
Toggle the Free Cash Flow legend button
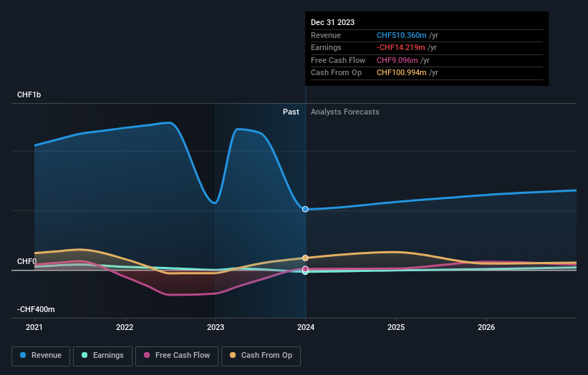(177, 356)
